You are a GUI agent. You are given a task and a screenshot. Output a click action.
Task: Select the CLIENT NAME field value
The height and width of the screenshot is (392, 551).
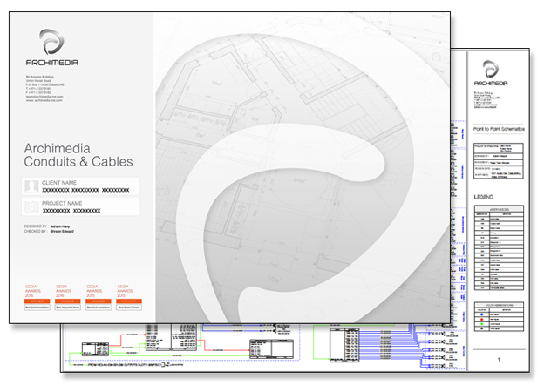coord(85,191)
